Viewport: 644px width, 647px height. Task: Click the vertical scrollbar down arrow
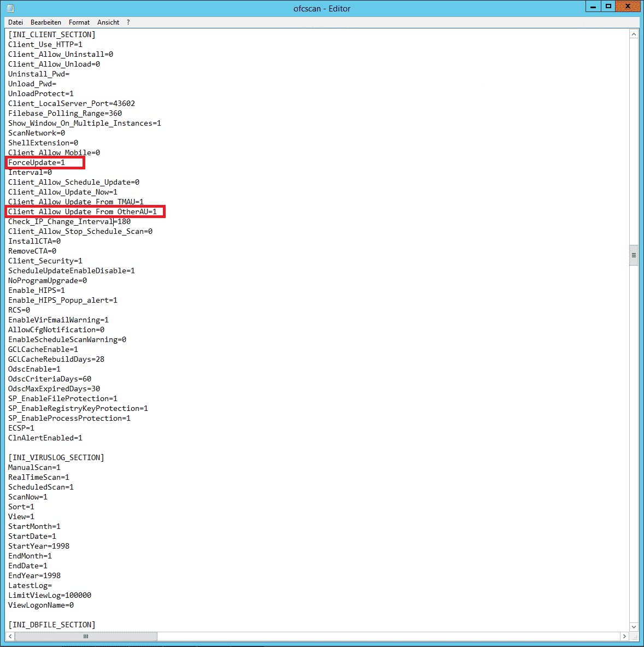(x=634, y=627)
